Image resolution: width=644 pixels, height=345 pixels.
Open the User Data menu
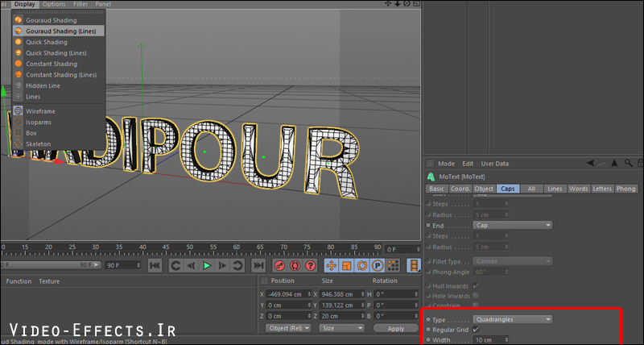coord(494,164)
